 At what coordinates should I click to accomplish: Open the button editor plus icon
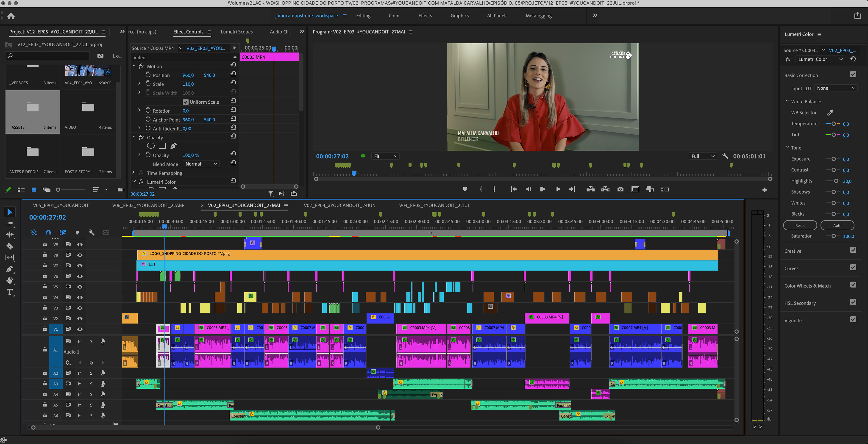[764, 190]
